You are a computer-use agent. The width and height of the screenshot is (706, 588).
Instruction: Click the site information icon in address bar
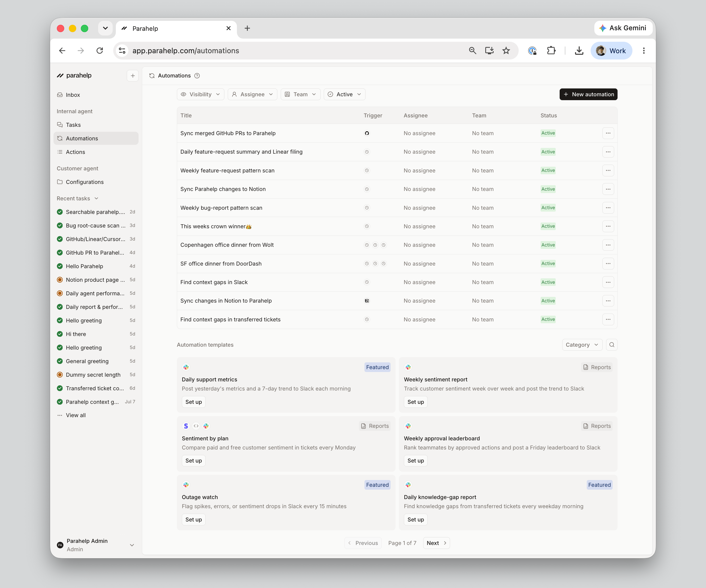122,51
